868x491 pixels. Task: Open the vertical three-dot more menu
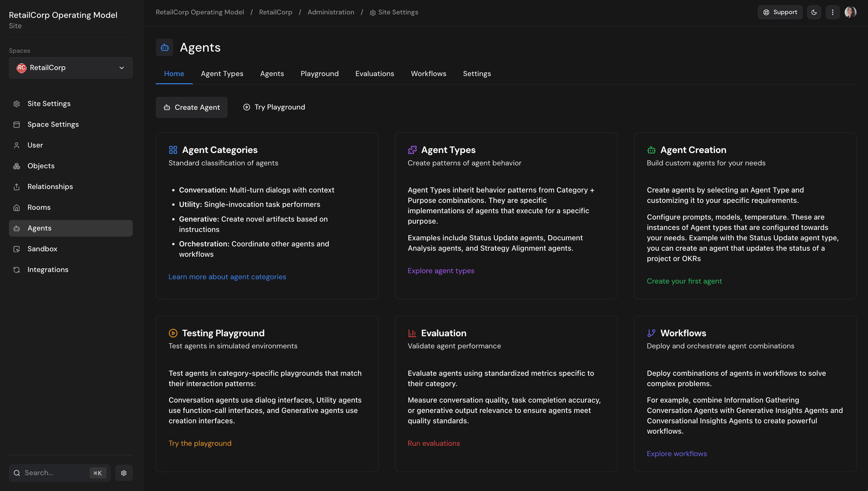point(833,12)
